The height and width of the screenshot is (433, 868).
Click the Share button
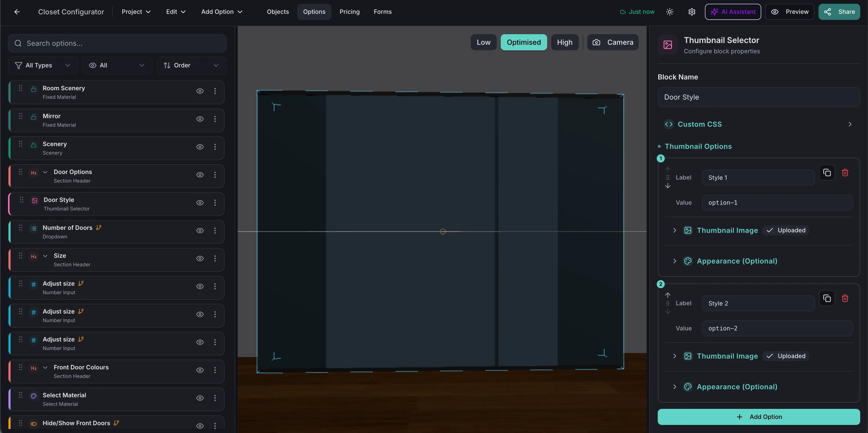[x=839, y=12]
